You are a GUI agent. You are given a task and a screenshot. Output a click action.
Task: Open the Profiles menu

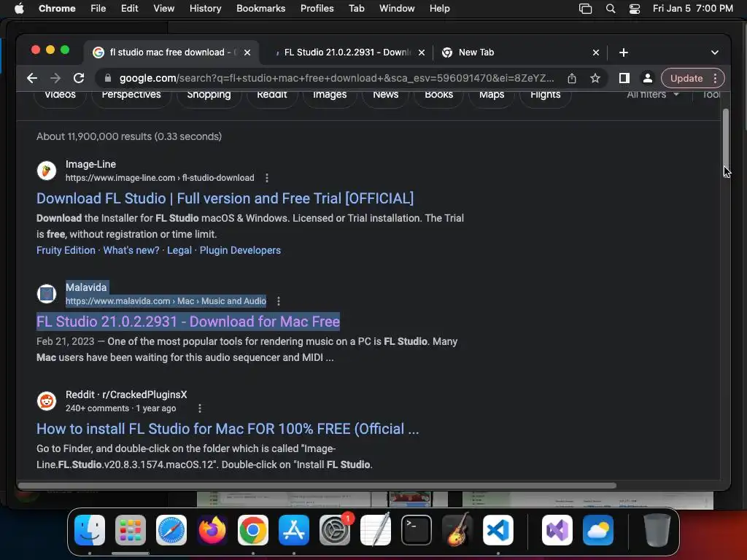coord(317,9)
